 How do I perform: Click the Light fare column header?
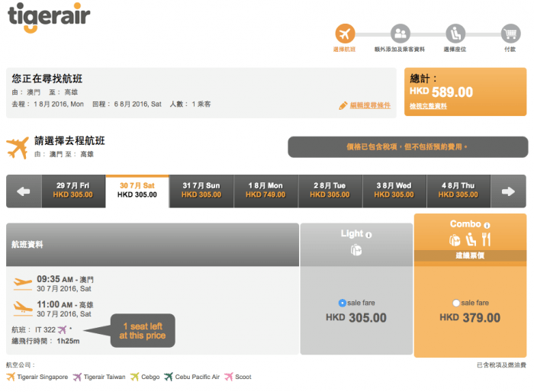point(356,245)
